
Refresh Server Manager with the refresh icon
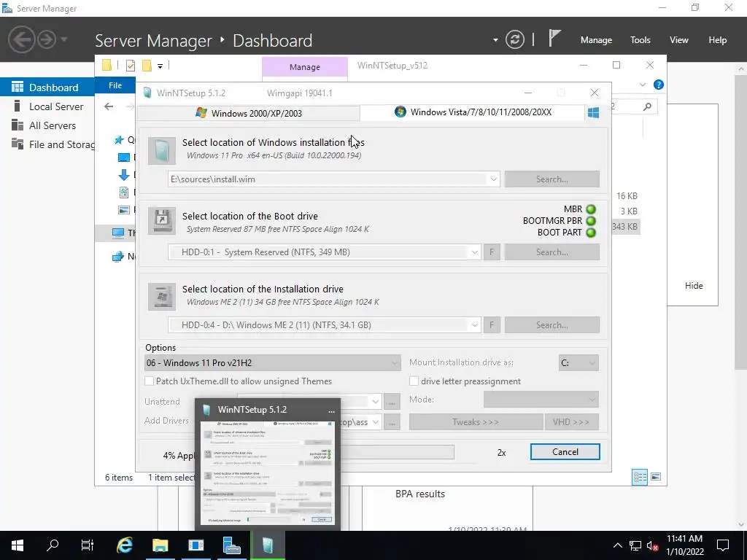point(515,39)
